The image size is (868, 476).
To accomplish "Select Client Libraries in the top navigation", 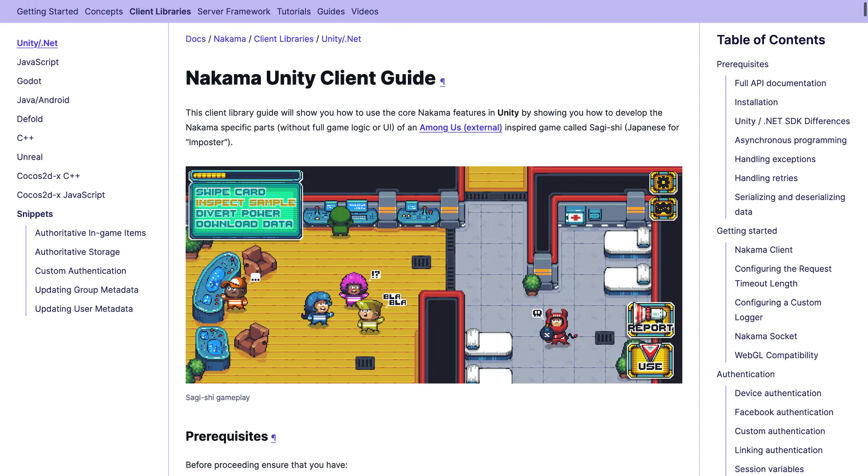I will tap(160, 11).
